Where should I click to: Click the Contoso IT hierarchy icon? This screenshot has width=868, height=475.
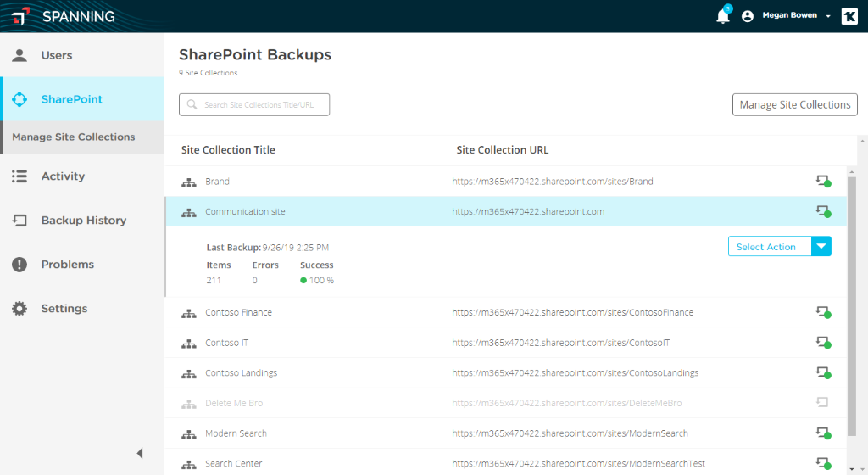[x=189, y=344]
